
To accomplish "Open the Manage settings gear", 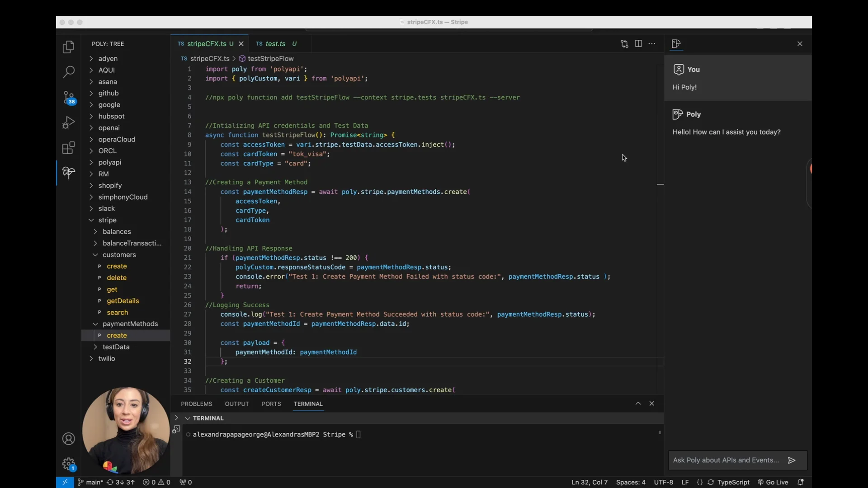I will [68, 464].
